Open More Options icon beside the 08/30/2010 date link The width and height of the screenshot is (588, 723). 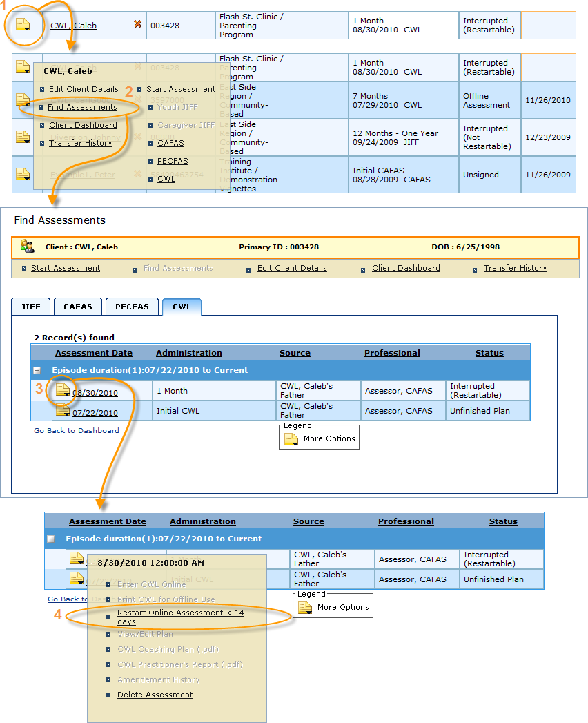63,390
